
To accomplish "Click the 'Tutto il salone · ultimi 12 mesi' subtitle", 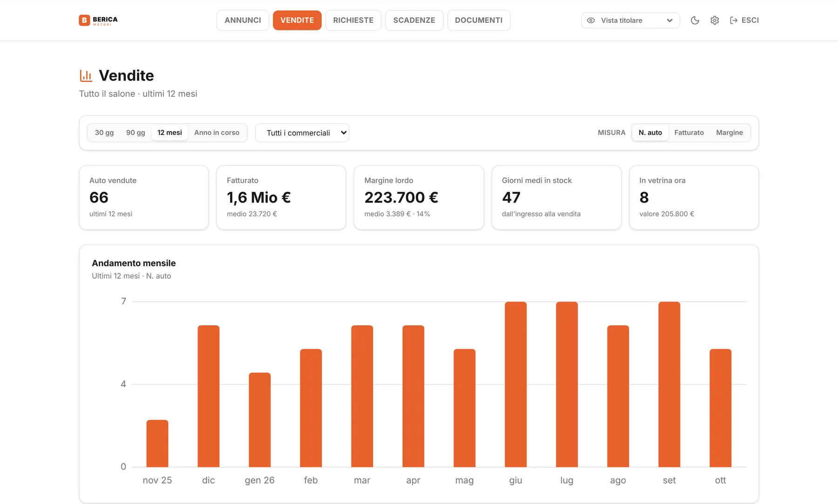I will tap(138, 94).
